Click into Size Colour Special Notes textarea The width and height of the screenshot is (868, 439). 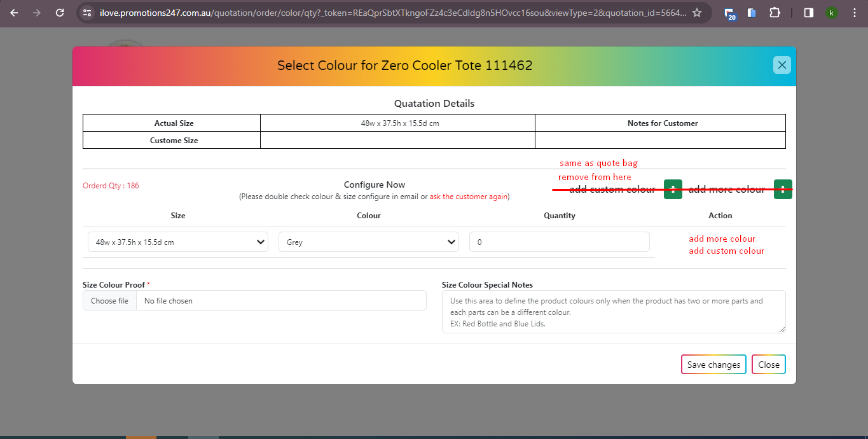click(613, 312)
